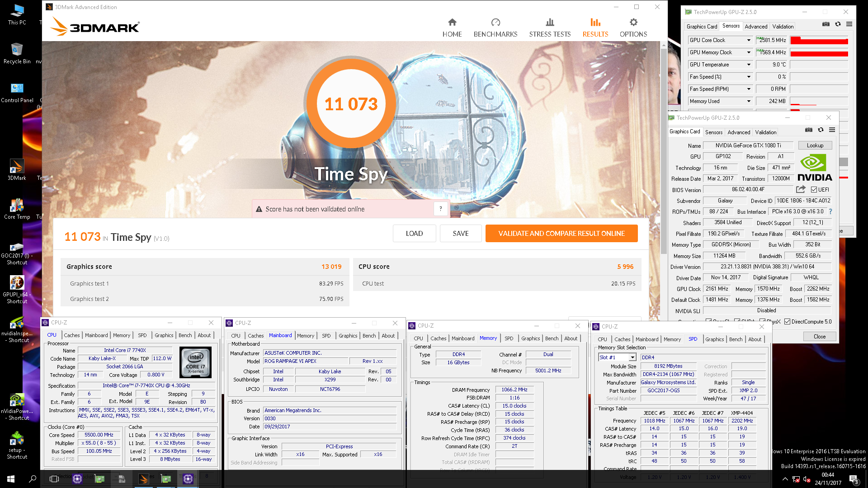Viewport: 868px width, 488px height.
Task: Expand GPU Temperature sensor dropdown
Action: tap(749, 65)
